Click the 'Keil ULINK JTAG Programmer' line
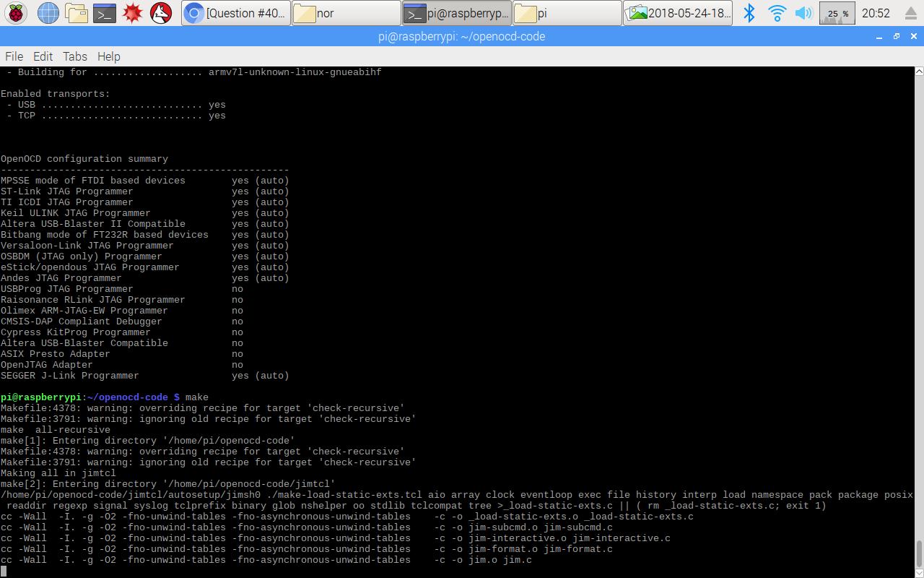This screenshot has width=924, height=578. (144, 213)
